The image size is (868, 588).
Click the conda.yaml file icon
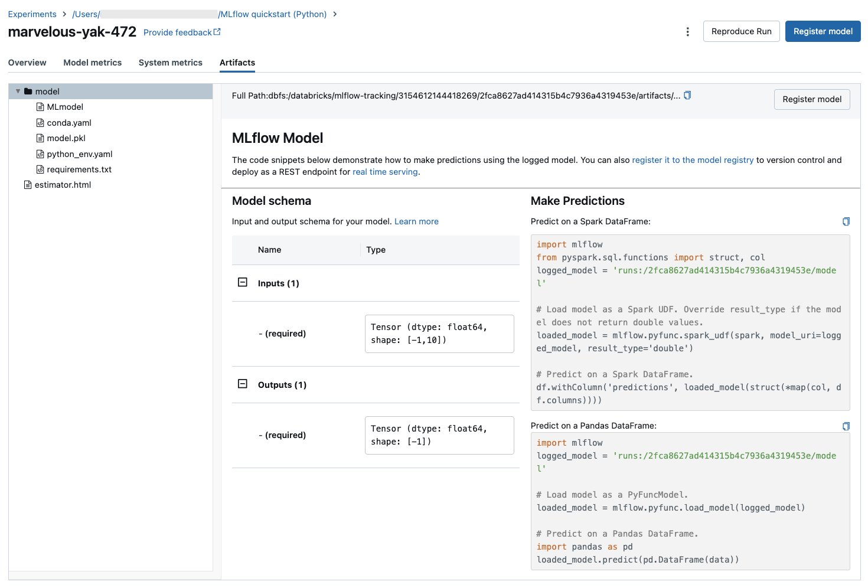(40, 123)
